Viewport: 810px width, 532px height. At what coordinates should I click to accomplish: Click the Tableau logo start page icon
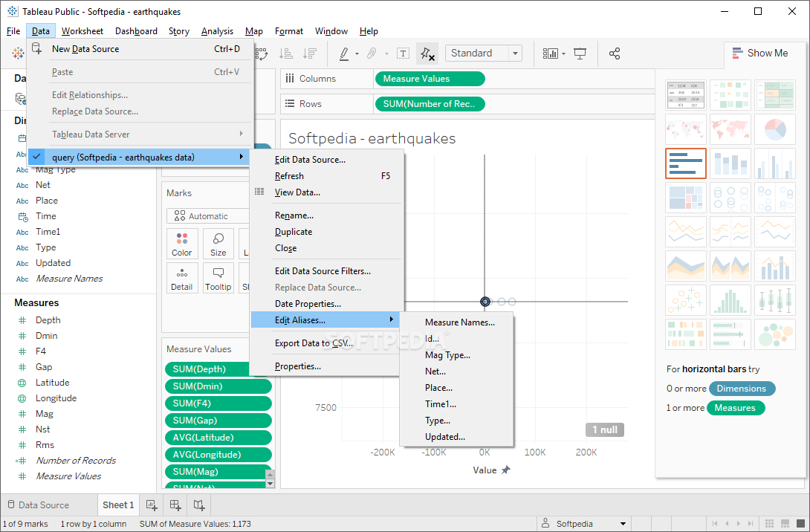click(x=18, y=53)
